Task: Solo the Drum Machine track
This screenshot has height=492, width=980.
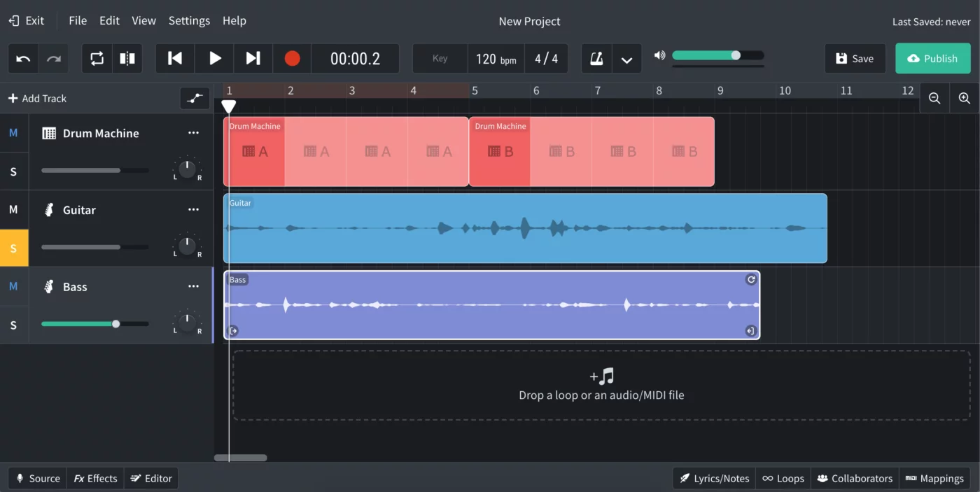Action: coord(13,171)
